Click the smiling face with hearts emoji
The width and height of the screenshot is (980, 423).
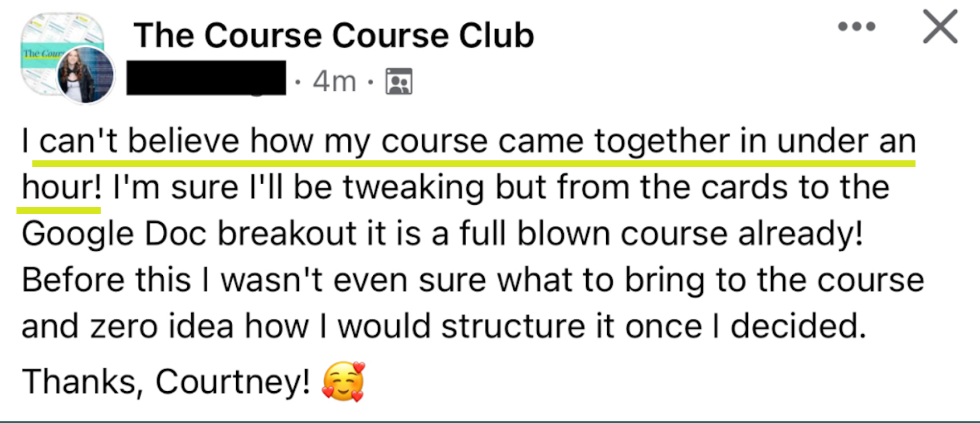click(343, 381)
